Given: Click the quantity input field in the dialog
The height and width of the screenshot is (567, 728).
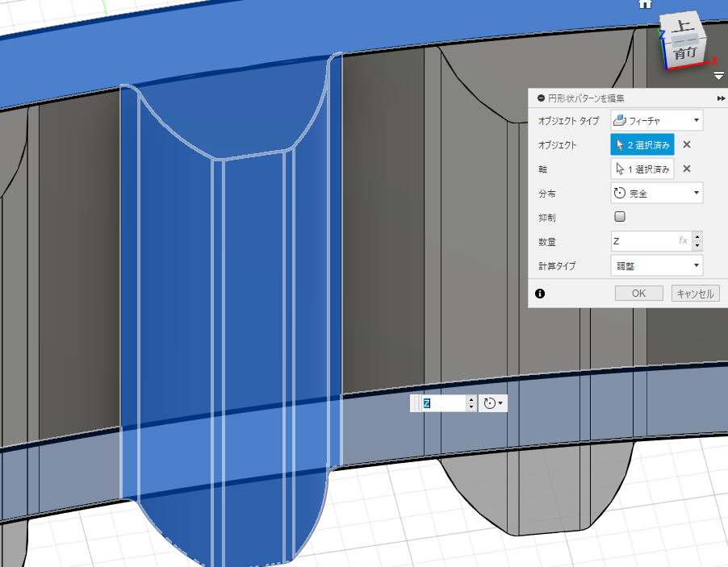Looking at the screenshot, I should 646,241.
